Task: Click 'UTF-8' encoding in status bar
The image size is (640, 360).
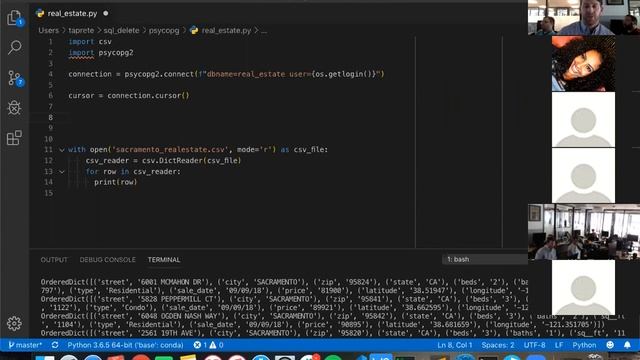Action: pyautogui.click(x=534, y=345)
